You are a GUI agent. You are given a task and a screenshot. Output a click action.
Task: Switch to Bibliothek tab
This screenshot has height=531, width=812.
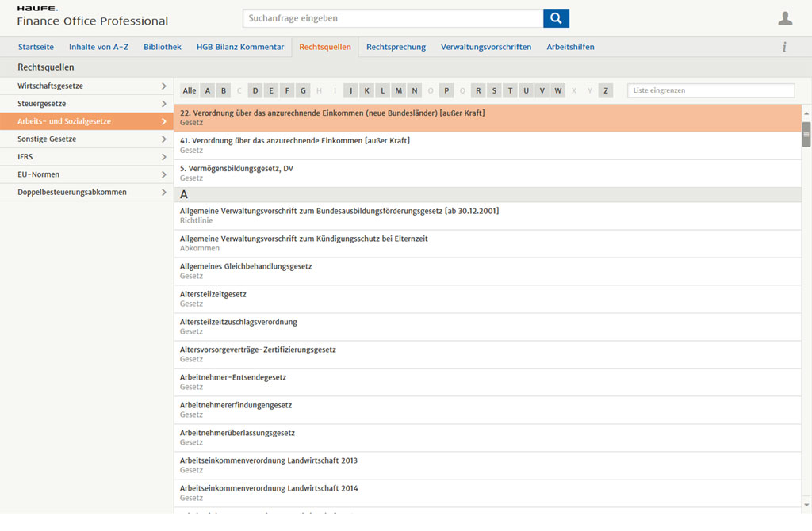pyautogui.click(x=162, y=47)
